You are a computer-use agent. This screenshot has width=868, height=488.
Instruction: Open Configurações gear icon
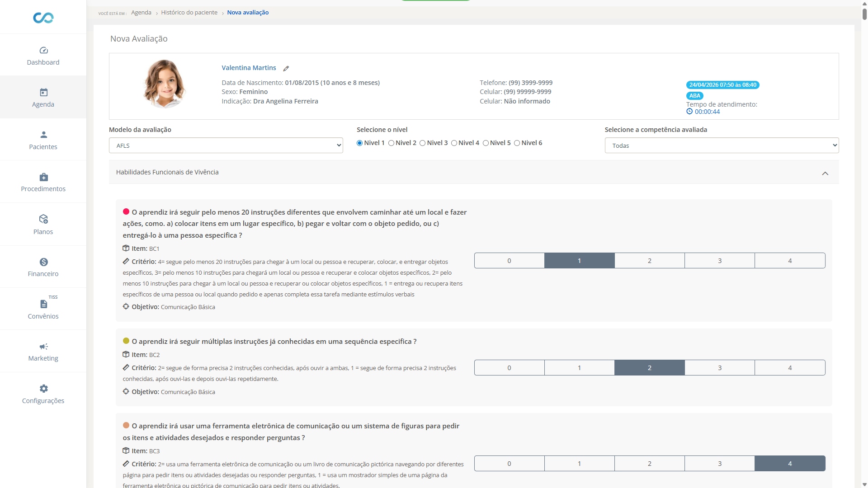click(43, 389)
